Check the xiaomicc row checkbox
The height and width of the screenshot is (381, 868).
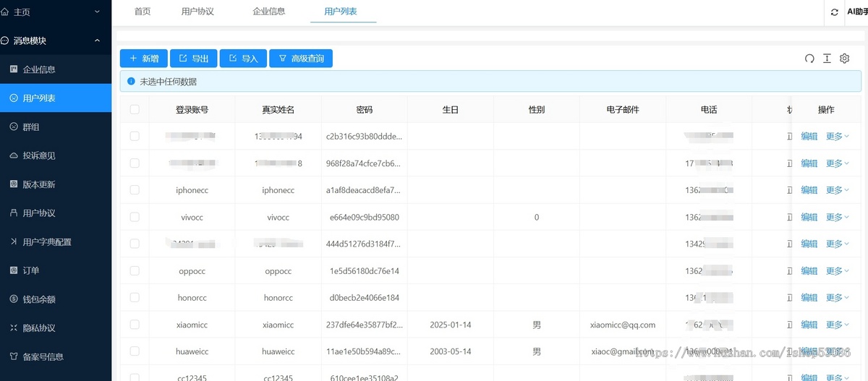point(135,325)
